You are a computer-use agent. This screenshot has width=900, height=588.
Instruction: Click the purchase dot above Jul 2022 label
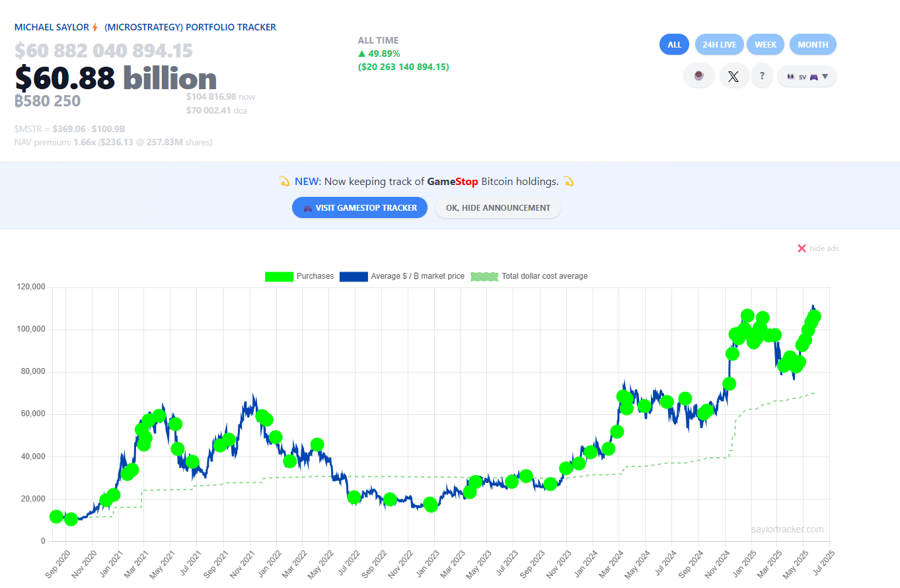point(354,497)
